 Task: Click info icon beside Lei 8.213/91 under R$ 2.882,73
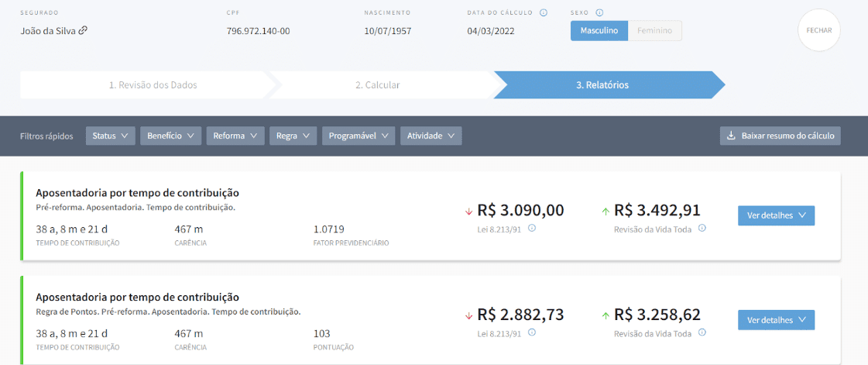click(x=532, y=333)
